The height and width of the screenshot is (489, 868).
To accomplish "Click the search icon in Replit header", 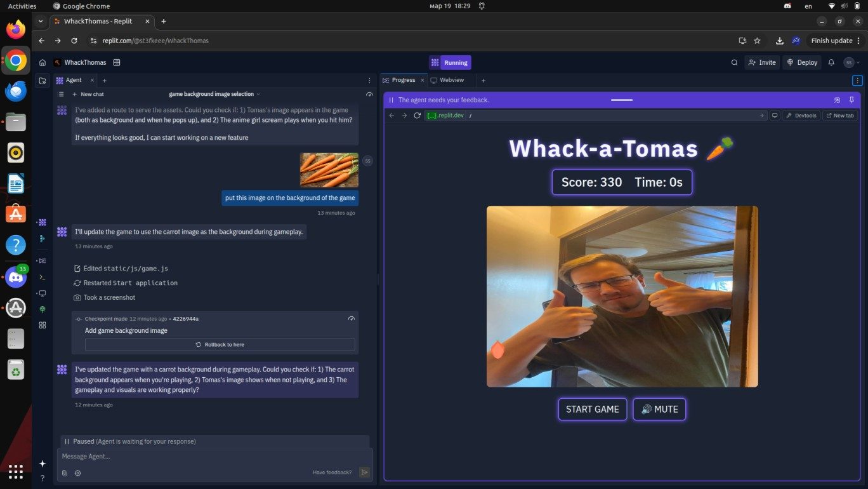I will point(734,63).
